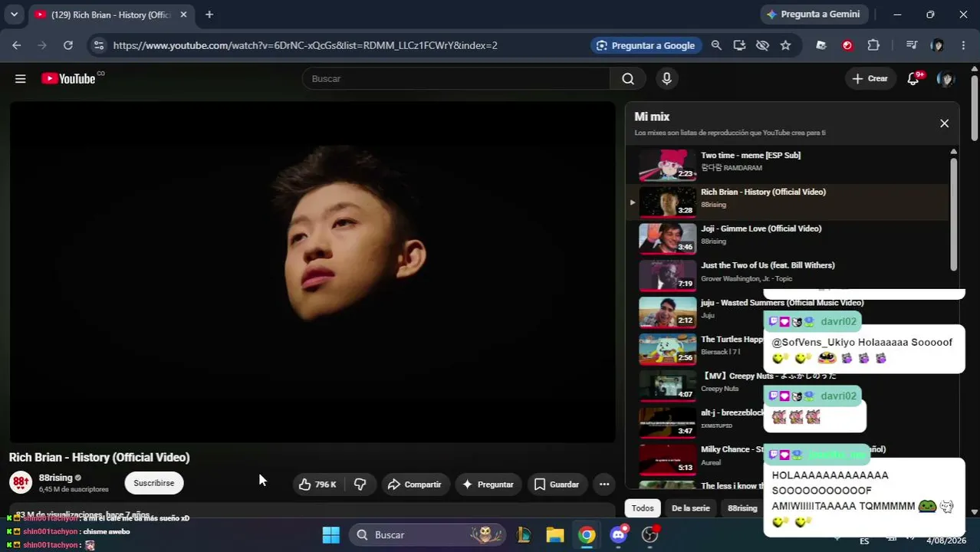Open Discord from the taskbar
Screen dimensions: 980x552
point(618,534)
